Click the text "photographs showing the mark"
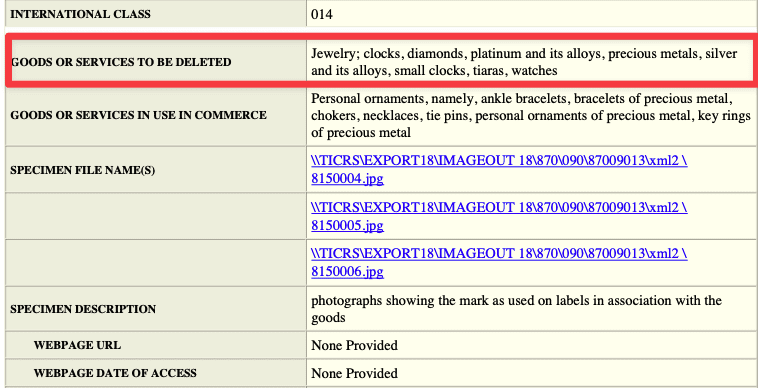This screenshot has width=758, height=388. (x=516, y=309)
